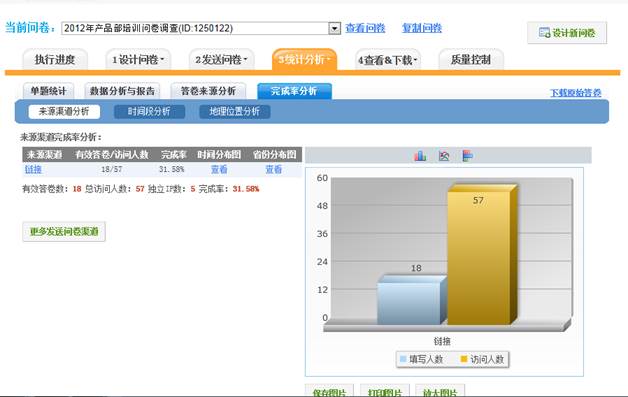Viewport: 628px width, 397px height.
Task: Switch to 数据分析与报告 sub-tab
Action: (x=122, y=91)
